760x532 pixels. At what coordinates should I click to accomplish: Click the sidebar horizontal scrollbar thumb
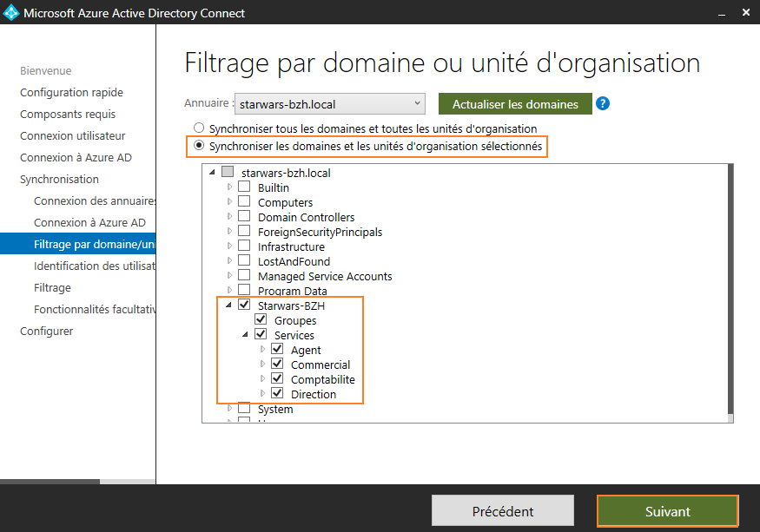point(50,482)
